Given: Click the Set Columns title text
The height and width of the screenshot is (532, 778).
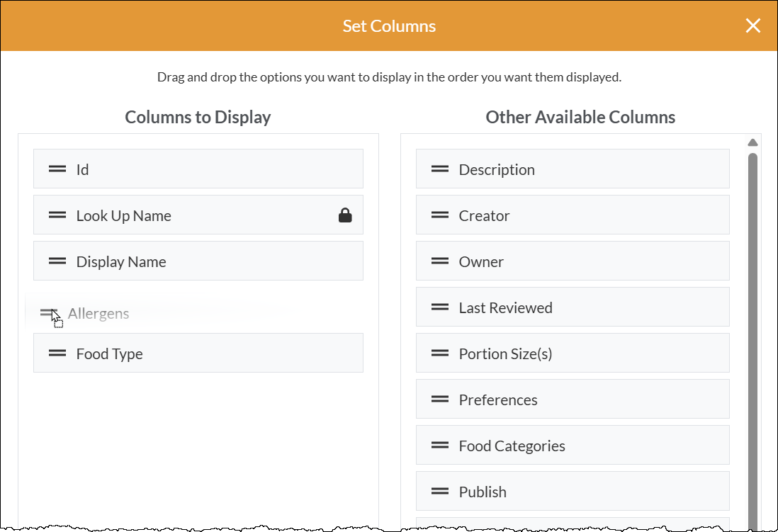Looking at the screenshot, I should coord(389,26).
